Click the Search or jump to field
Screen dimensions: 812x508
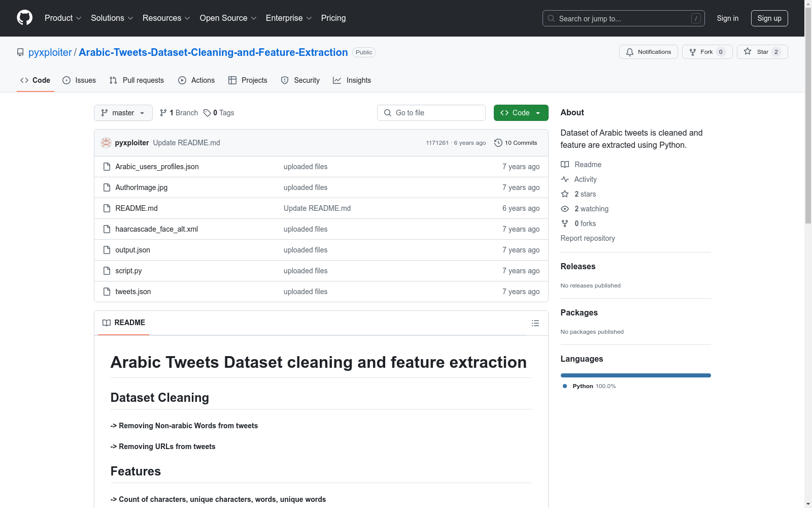click(624, 18)
